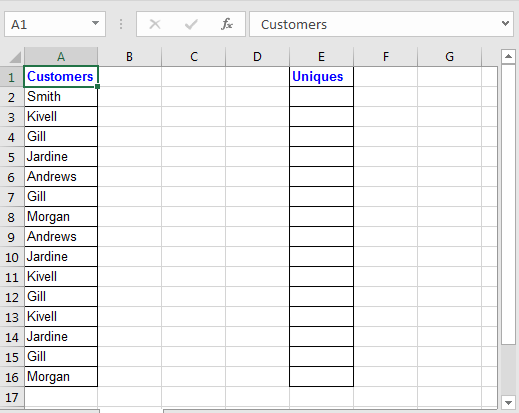This screenshot has height=413, width=519.
Task: Select the column G header
Action: click(449, 57)
